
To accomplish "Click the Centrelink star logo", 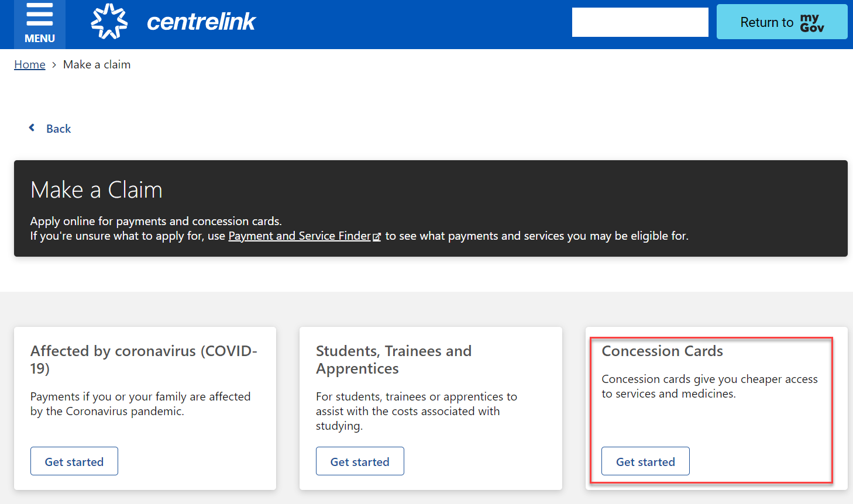I will pyautogui.click(x=109, y=22).
